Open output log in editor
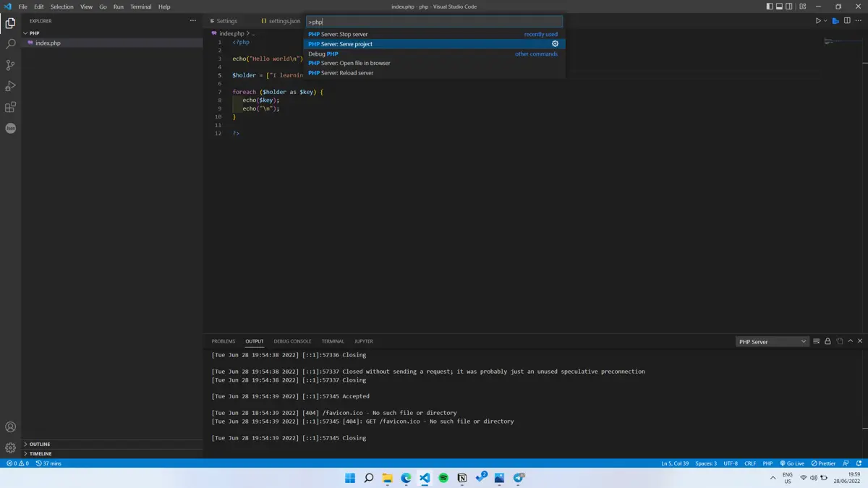 point(840,341)
